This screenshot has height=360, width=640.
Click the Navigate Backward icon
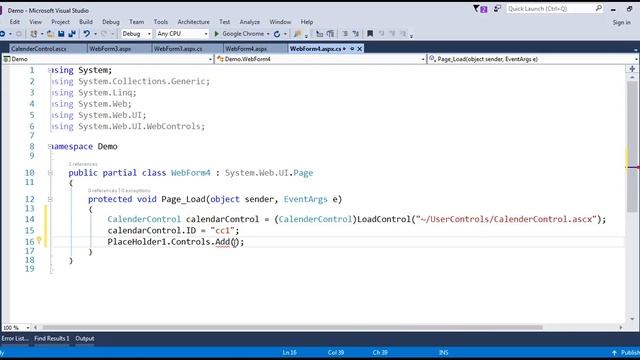(2, 34)
